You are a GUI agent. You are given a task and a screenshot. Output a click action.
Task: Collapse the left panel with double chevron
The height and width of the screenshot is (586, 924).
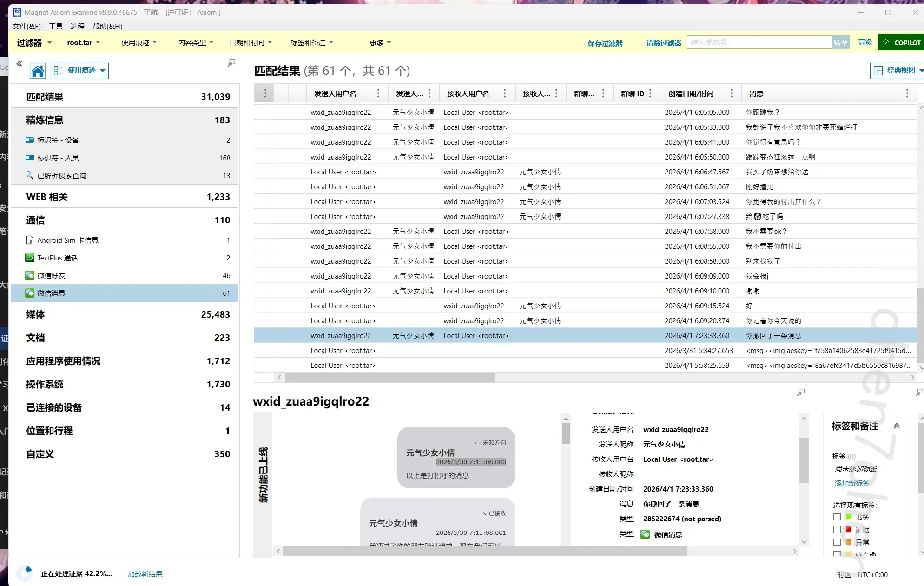pos(19,64)
